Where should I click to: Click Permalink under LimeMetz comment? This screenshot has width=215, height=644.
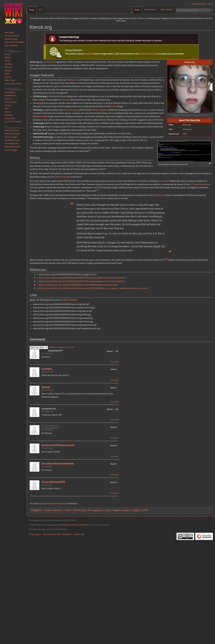pos(114,380)
